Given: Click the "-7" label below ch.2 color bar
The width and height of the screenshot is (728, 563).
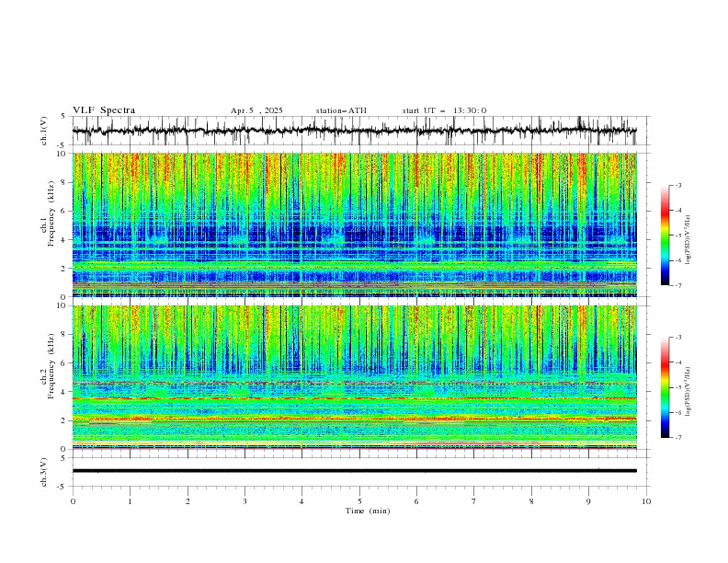Looking at the screenshot, I should tap(678, 437).
